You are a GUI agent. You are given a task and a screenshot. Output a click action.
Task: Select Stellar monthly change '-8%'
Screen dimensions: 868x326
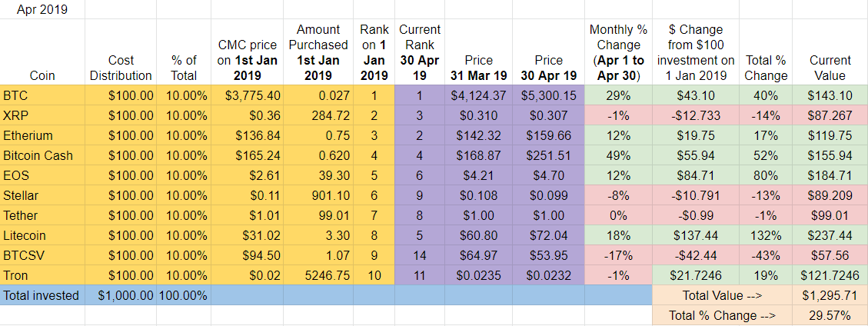click(618, 195)
